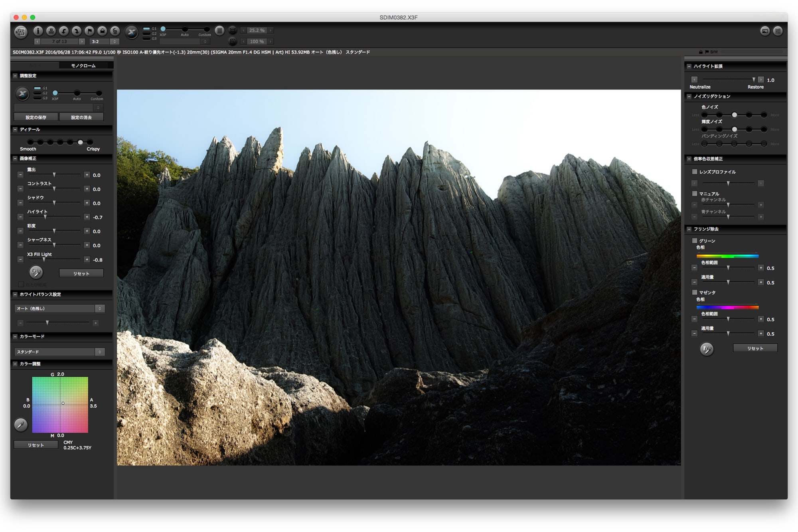Mark image with the flag icon
Viewport: 798px width, 532px height.
pyautogui.click(x=89, y=31)
